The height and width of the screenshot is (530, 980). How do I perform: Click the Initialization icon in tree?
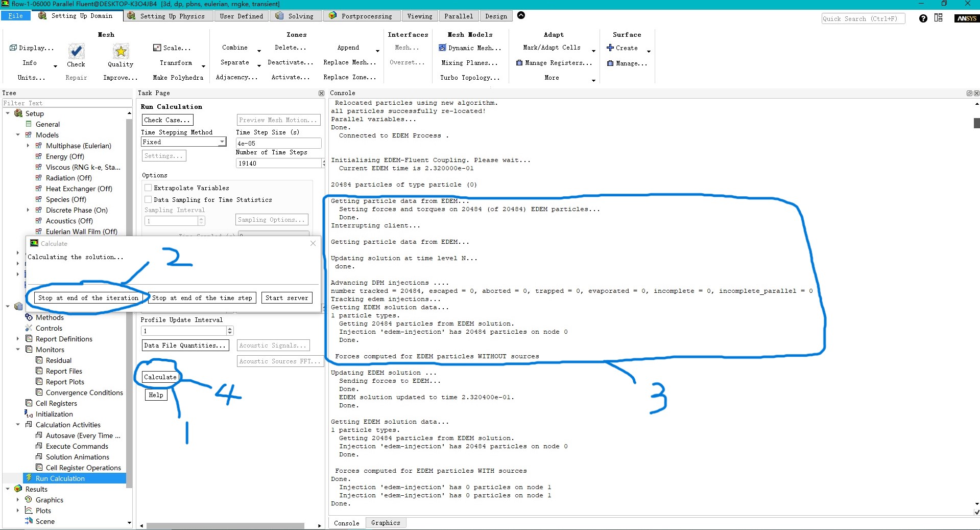coord(29,414)
